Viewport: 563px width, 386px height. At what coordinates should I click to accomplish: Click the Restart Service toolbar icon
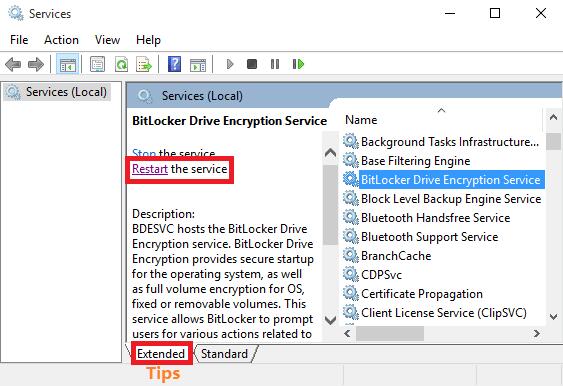coord(298,64)
